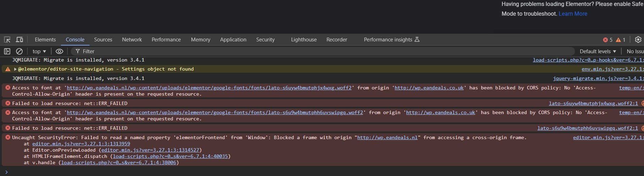Open the lato-s6u9w4bmutphh6uvswipgq.woff2:1 source link
Viewport: 644px width, 176px height.
588,128
